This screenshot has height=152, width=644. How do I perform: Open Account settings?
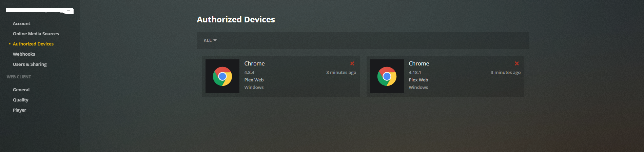(x=21, y=23)
